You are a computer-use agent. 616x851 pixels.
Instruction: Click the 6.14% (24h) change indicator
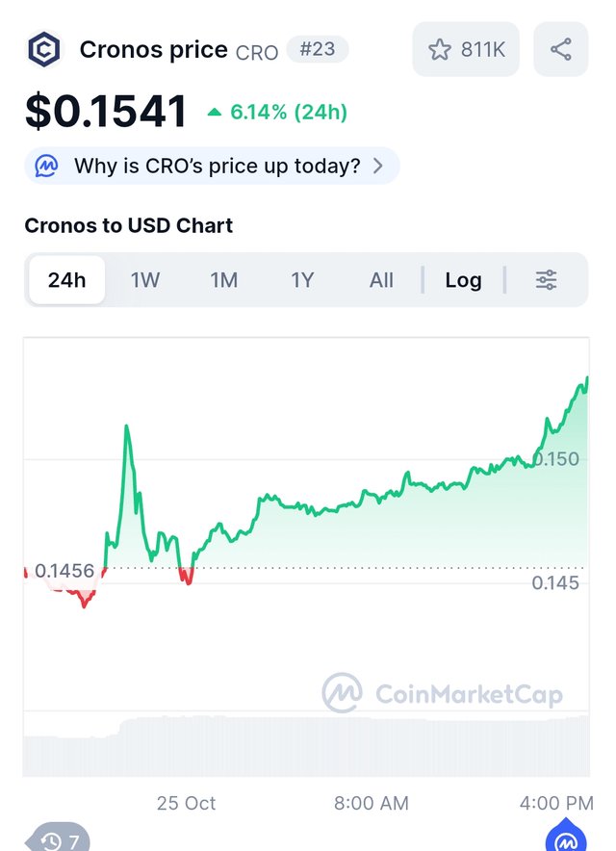(x=278, y=113)
